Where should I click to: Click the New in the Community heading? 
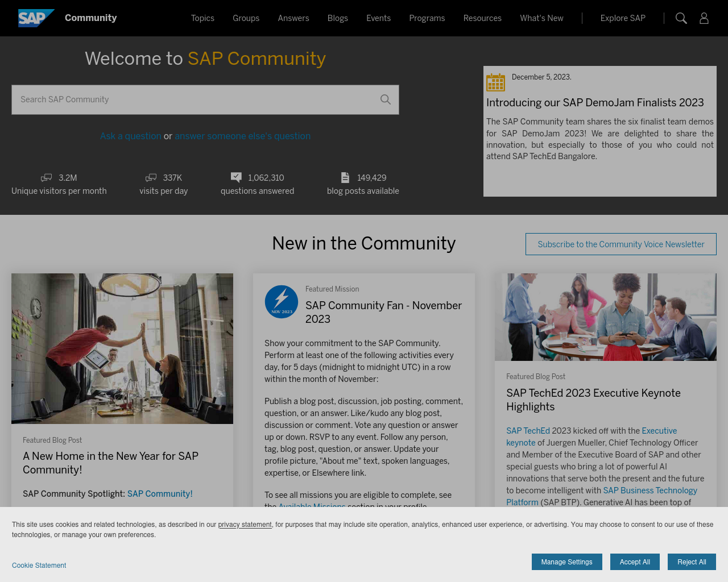pyautogui.click(x=364, y=243)
